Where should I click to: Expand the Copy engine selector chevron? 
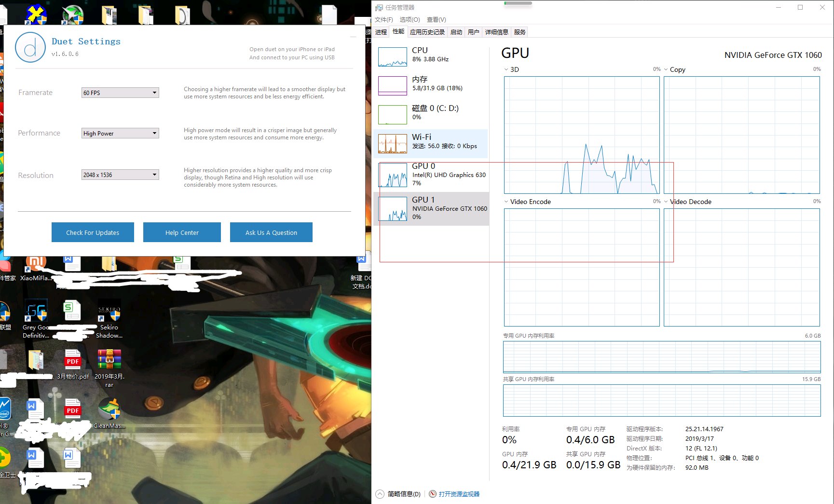[666, 69]
